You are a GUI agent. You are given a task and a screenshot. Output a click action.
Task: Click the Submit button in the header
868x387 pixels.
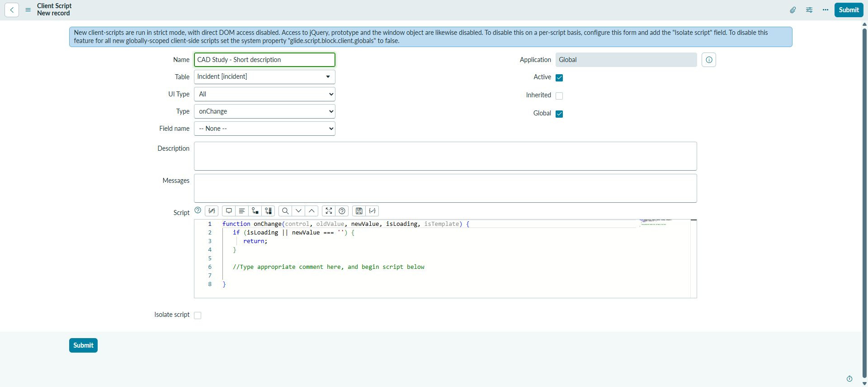click(849, 10)
